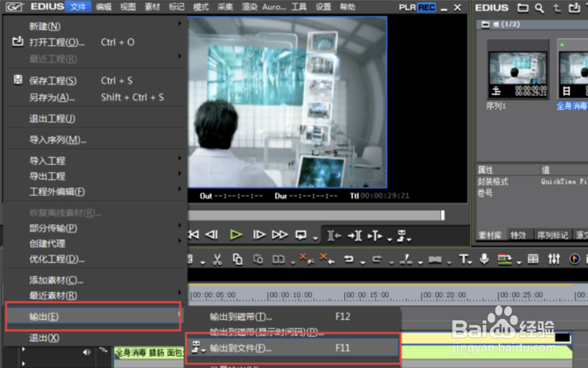Open the audio mixer icon

pyautogui.click(x=554, y=259)
